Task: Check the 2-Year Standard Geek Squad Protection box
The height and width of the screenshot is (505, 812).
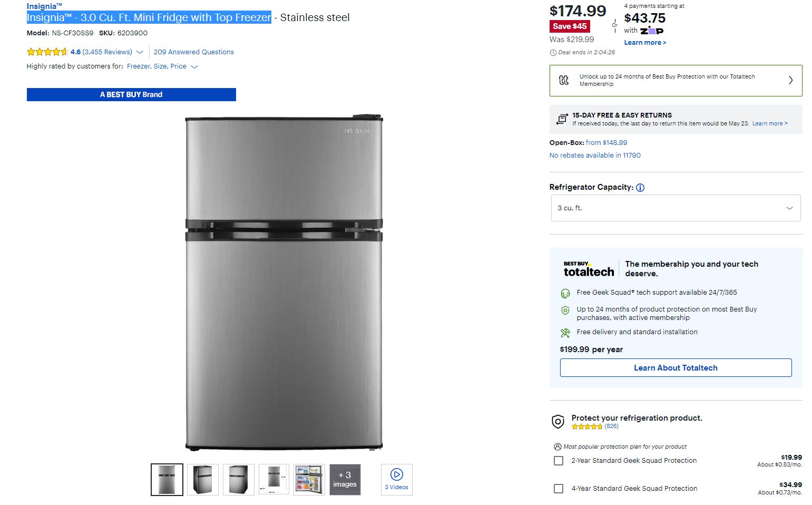Action: pos(559,461)
